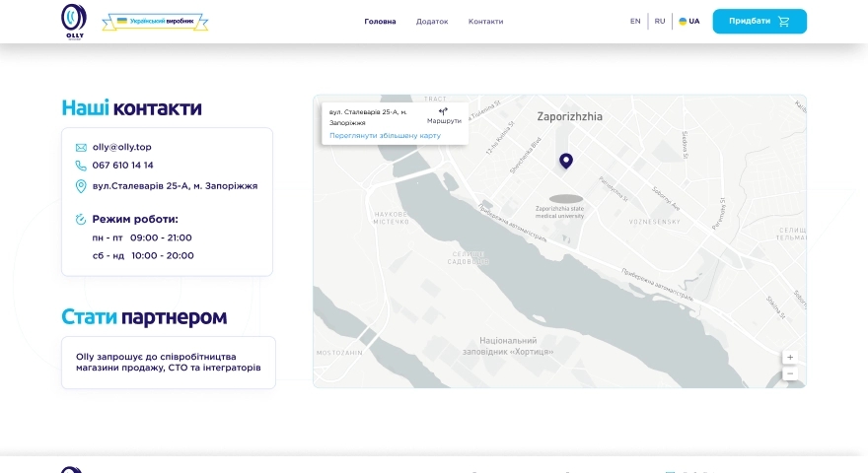Click the map address label in popup
Screen dimensions: 868x473
pyautogui.click(x=368, y=117)
